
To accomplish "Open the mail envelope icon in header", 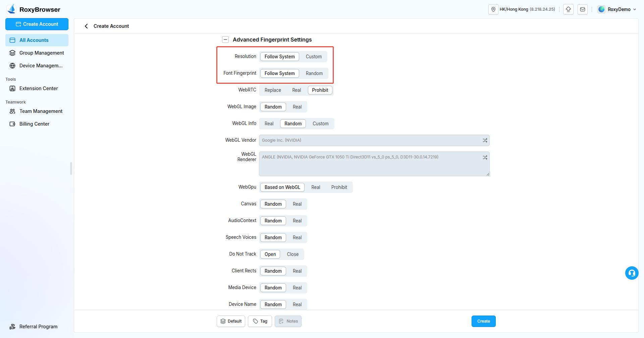I will coord(583,9).
